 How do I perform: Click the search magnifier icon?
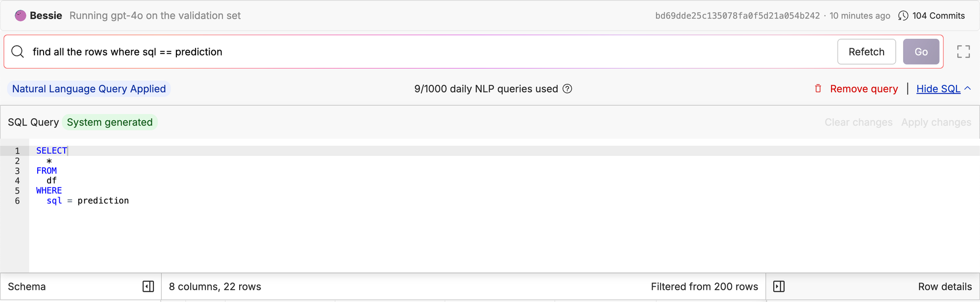point(18,51)
